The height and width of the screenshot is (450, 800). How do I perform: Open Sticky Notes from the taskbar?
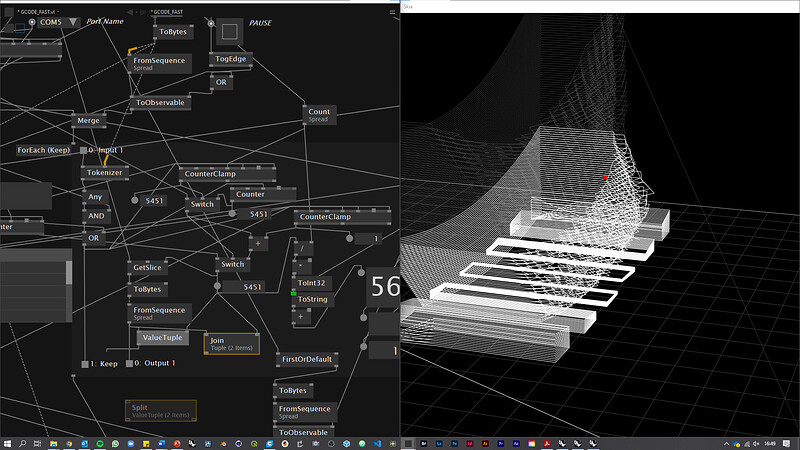(x=146, y=444)
